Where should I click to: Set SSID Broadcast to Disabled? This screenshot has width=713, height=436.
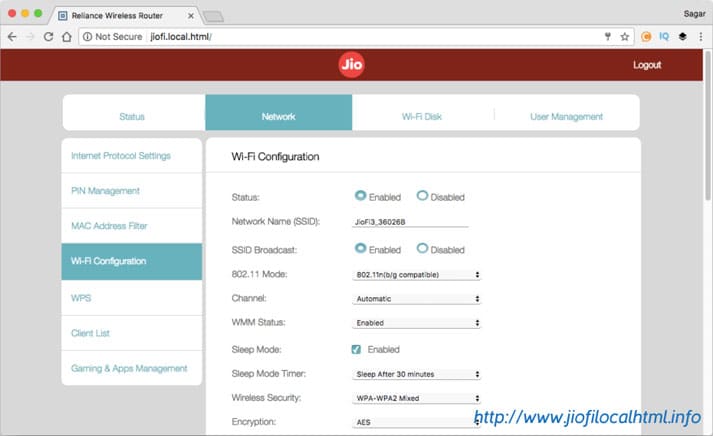point(422,248)
